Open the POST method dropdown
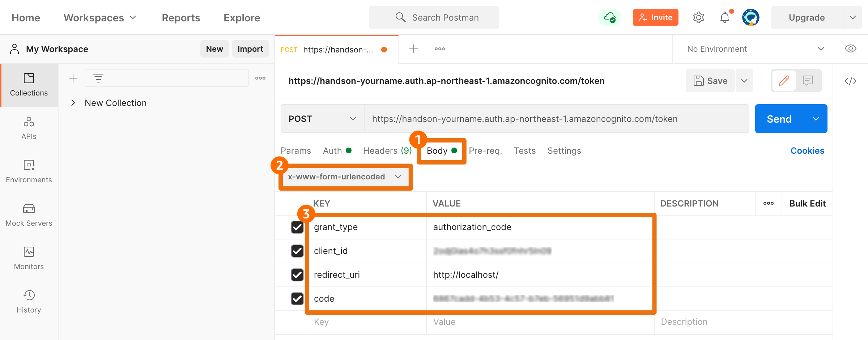868x340 pixels. tap(323, 119)
